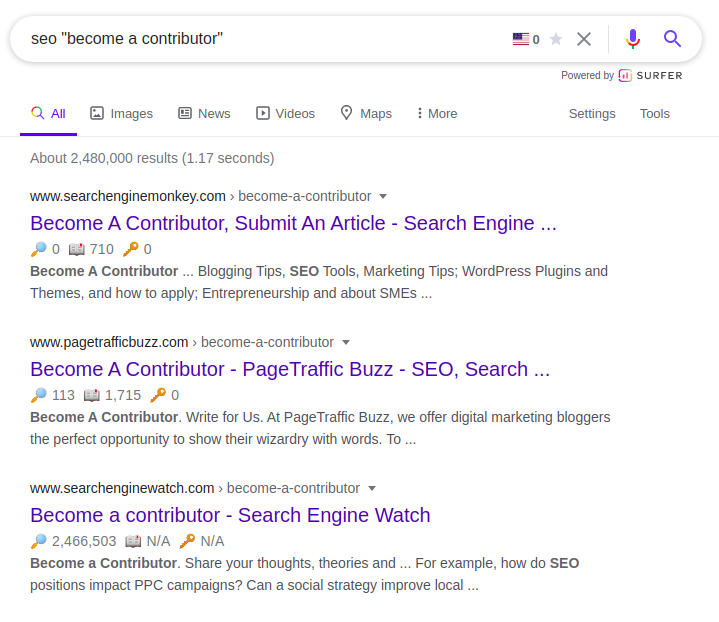719x622 pixels.
Task: Click the blue search magnifier icon
Action: [672, 39]
